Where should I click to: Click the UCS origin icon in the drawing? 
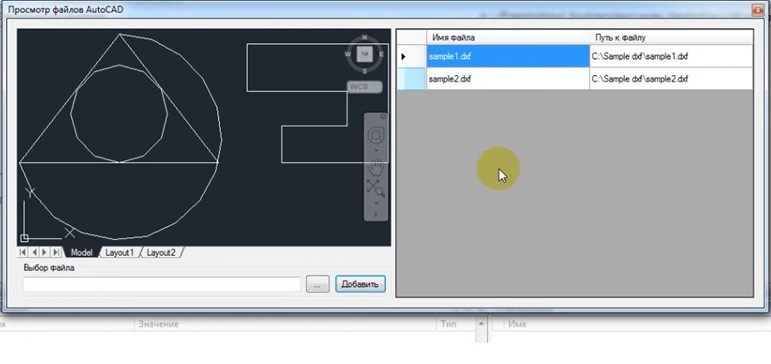click(24, 239)
